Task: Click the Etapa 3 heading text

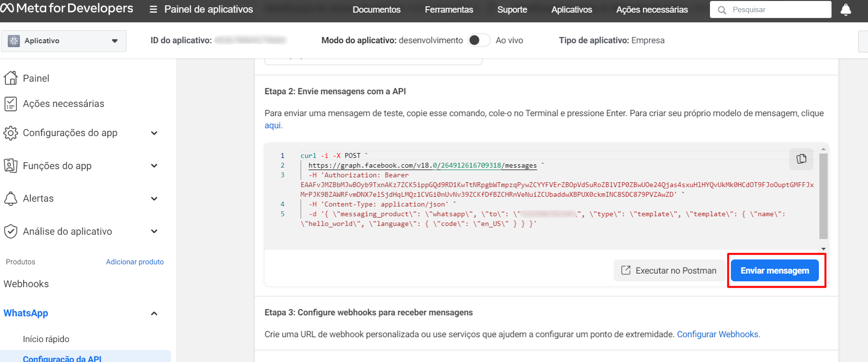Action: tap(369, 312)
